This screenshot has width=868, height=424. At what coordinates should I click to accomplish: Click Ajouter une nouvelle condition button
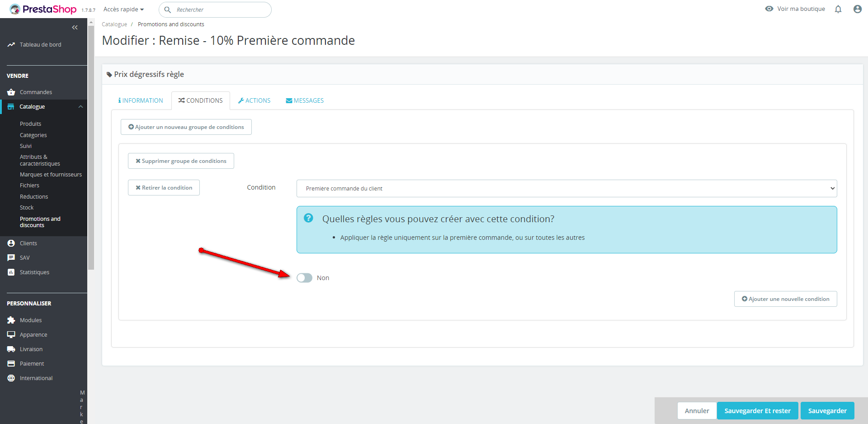click(x=785, y=299)
